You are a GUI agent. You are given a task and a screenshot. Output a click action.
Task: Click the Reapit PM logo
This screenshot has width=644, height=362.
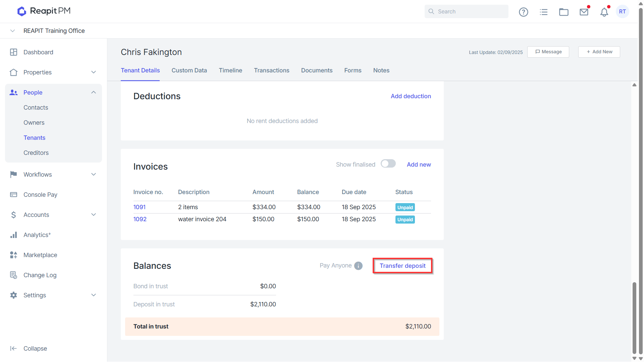(x=44, y=11)
